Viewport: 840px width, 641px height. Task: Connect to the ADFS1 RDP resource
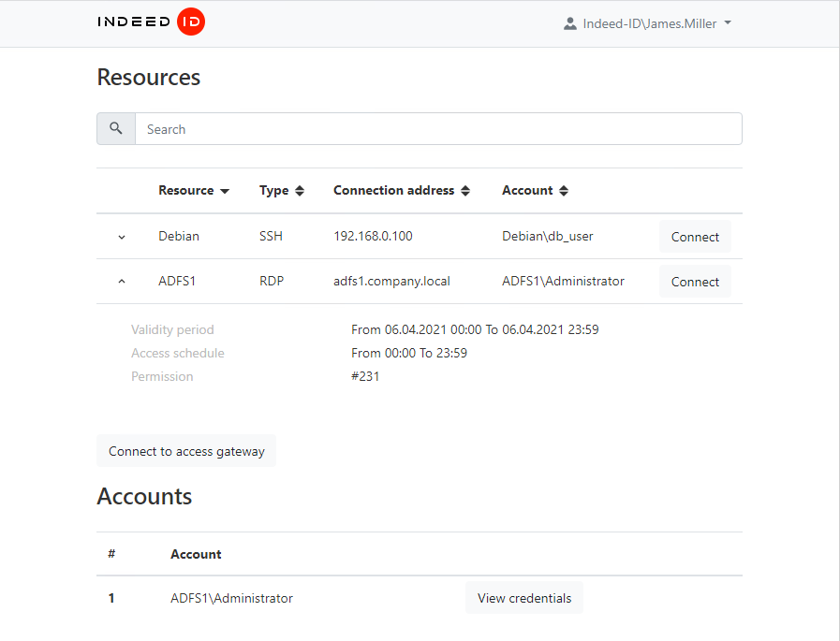click(695, 282)
